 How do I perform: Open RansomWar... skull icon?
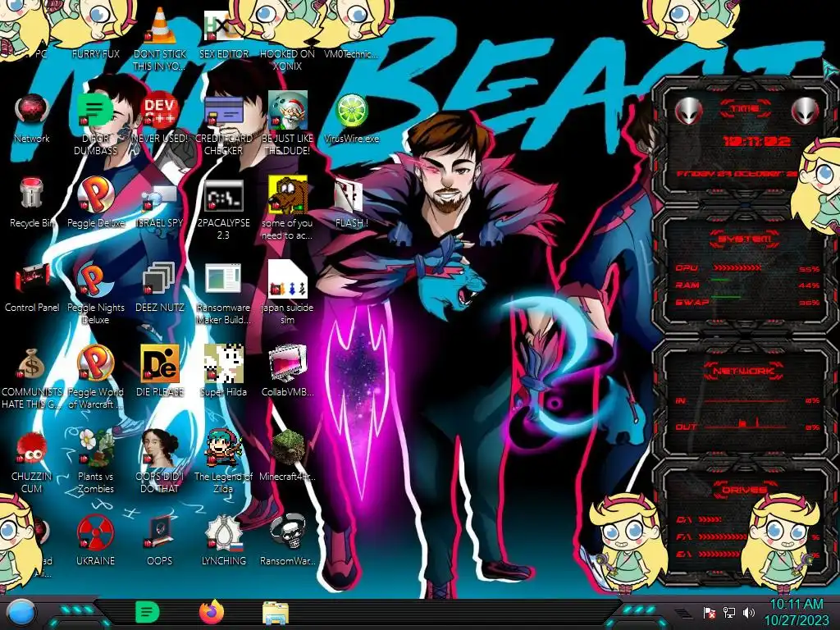(x=287, y=540)
